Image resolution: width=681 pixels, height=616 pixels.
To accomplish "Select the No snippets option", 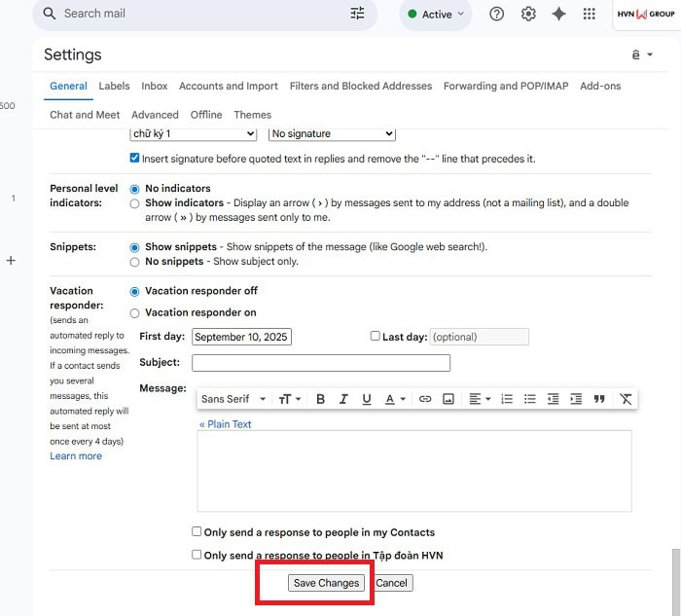I will pos(135,262).
